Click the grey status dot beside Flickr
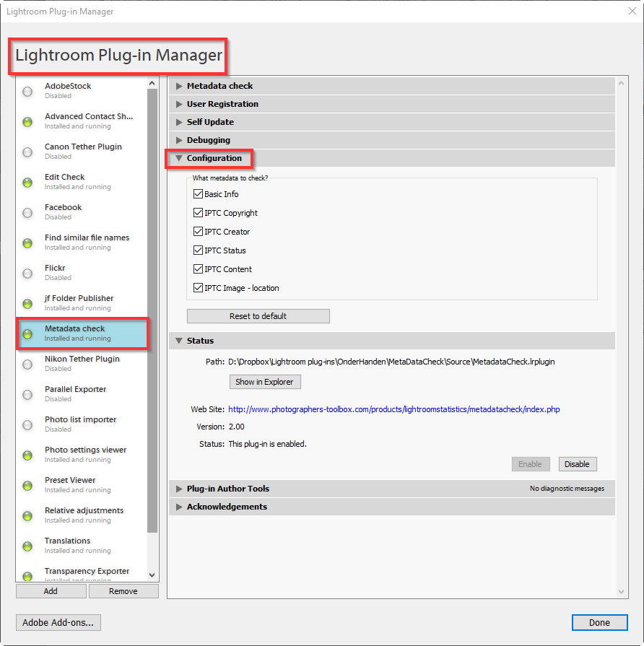This screenshot has height=646, width=644. [x=27, y=273]
